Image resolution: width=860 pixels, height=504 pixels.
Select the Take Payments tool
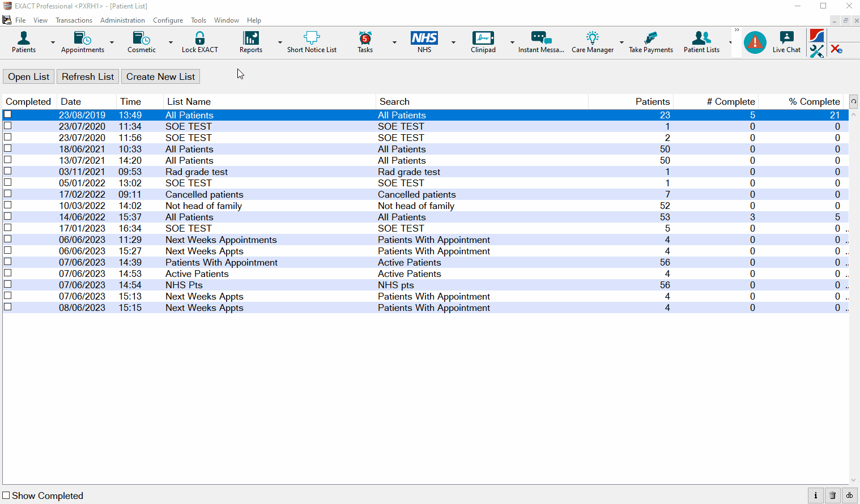coord(650,42)
